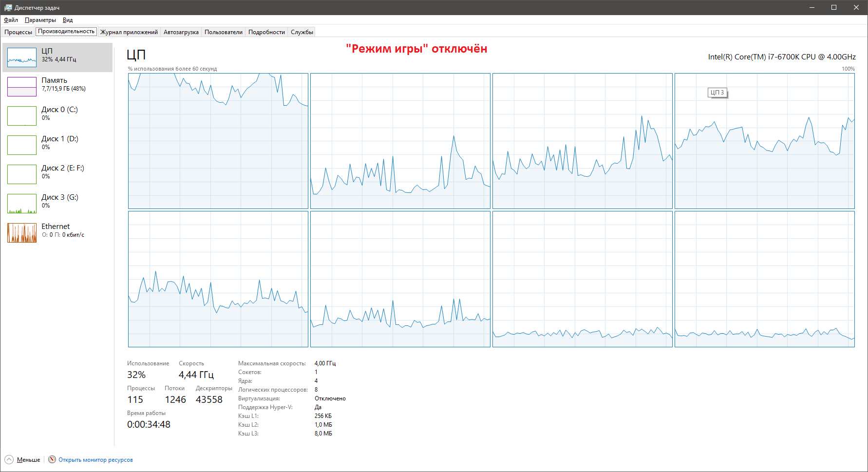Screen dimensions: 868x472
Task: Click the 8,0 МБ L3 cache value
Action: point(323,434)
